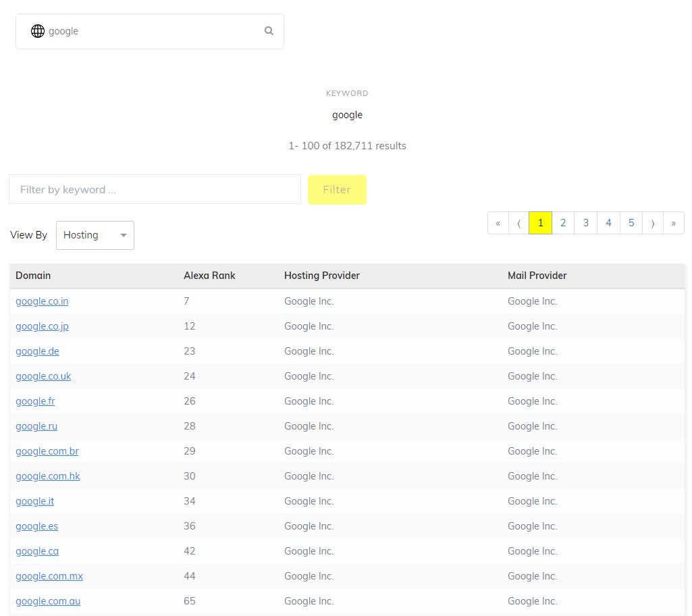This screenshot has height=616, width=692.
Task: Click Alexa Rank value 24
Action: point(190,376)
